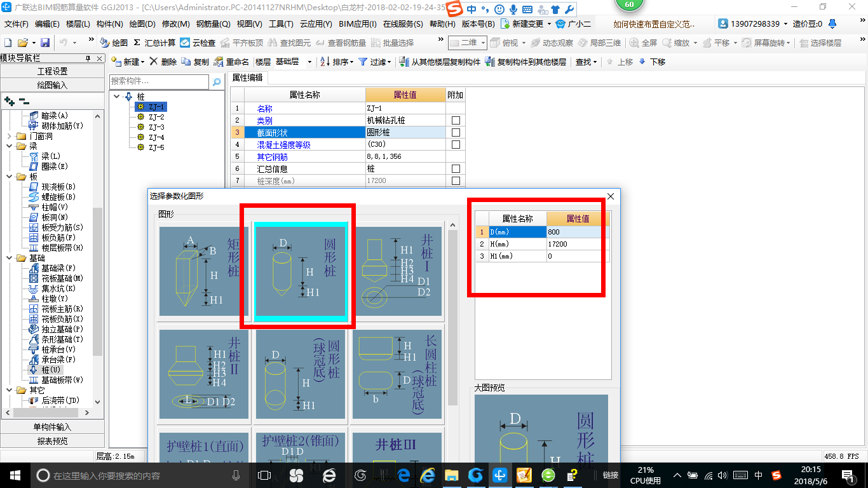Click 下移 move down arrow
The image size is (868, 488).
pos(652,62)
